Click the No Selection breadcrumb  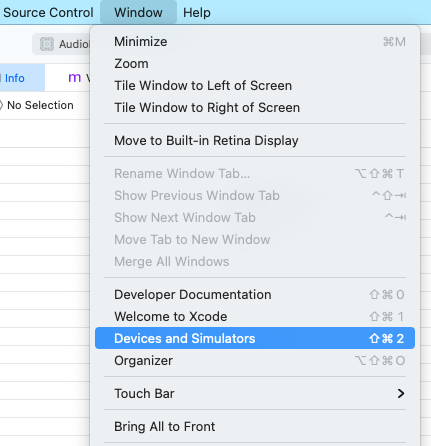pos(40,105)
